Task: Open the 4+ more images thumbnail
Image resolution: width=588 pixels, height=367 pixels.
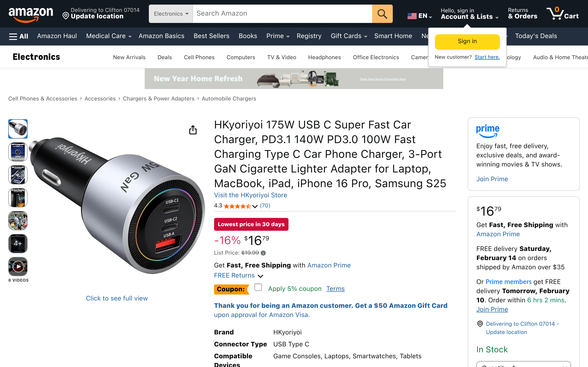Action: (x=18, y=243)
